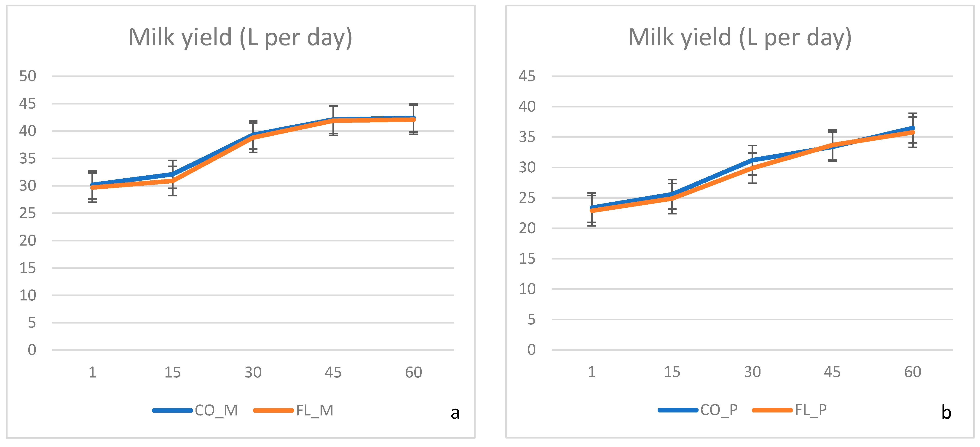Select the FL_M legend label
Viewport: 980px width, 447px height.
pos(315,410)
